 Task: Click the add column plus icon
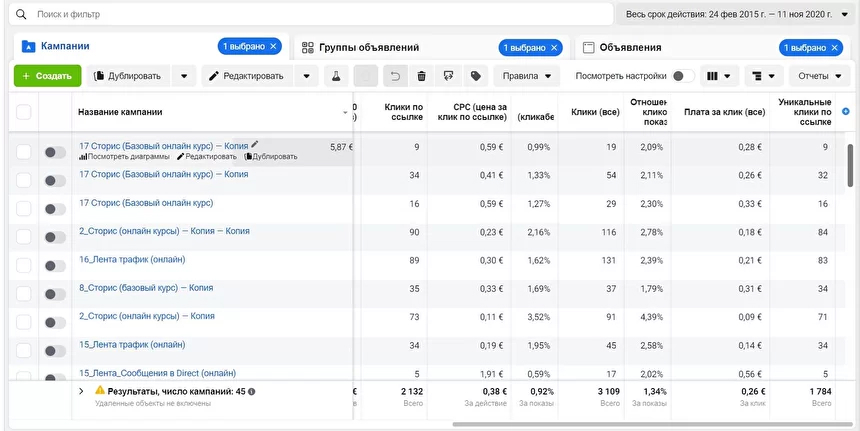click(x=846, y=112)
